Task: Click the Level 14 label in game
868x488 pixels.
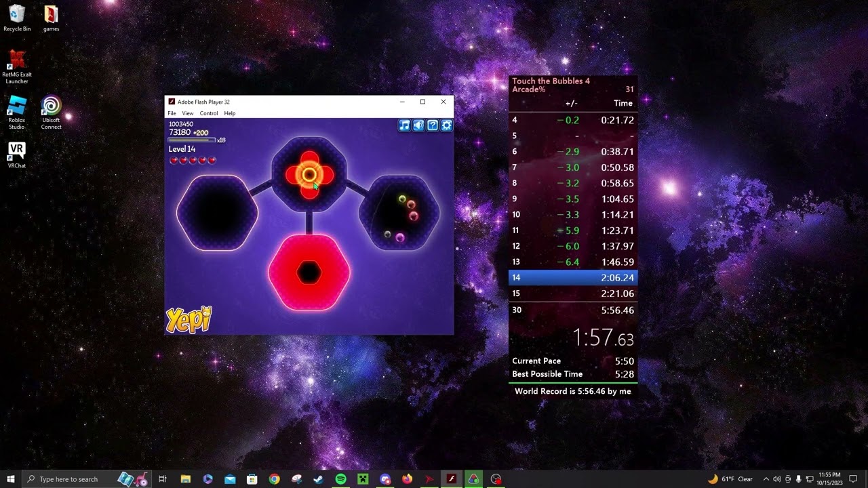Action: point(182,149)
